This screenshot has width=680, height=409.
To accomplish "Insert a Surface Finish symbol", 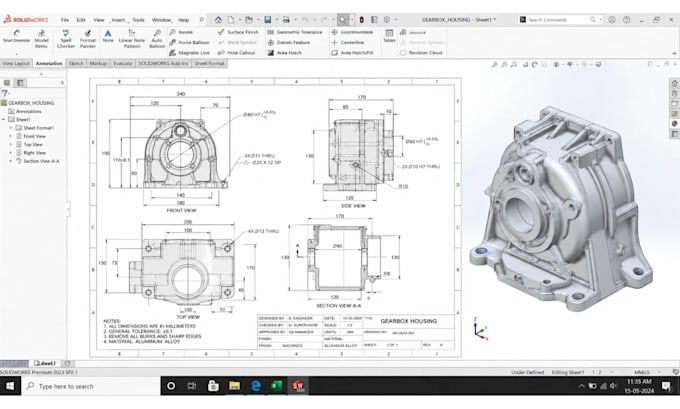I will (x=238, y=32).
